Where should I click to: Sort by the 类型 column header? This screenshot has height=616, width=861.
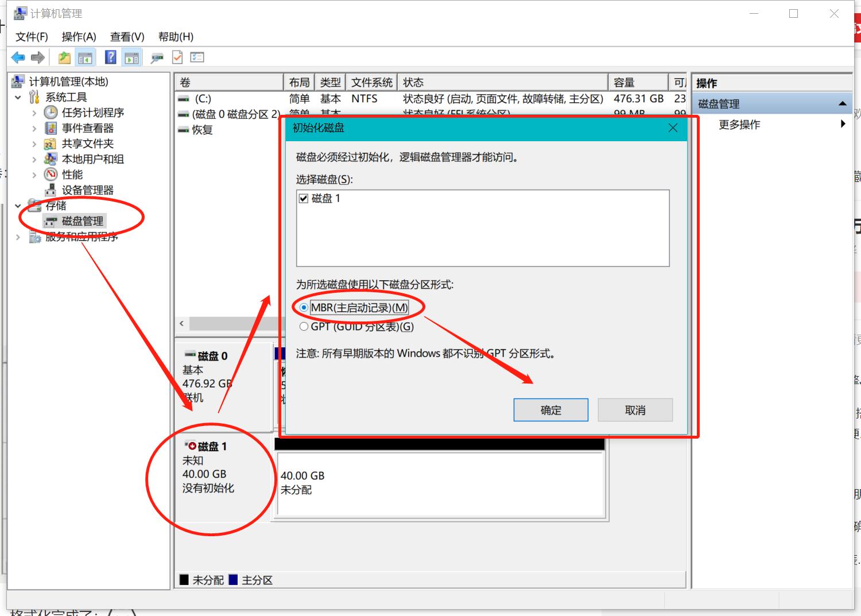331,82
